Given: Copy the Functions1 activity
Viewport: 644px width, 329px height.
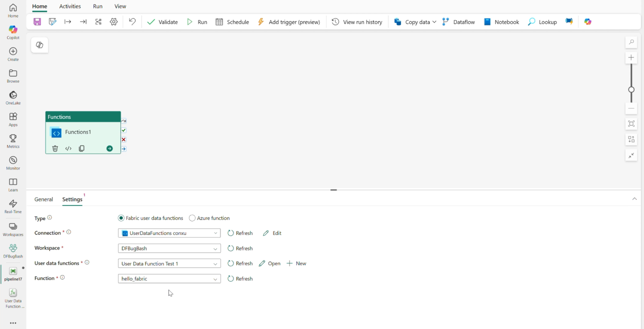Looking at the screenshot, I should click(81, 148).
